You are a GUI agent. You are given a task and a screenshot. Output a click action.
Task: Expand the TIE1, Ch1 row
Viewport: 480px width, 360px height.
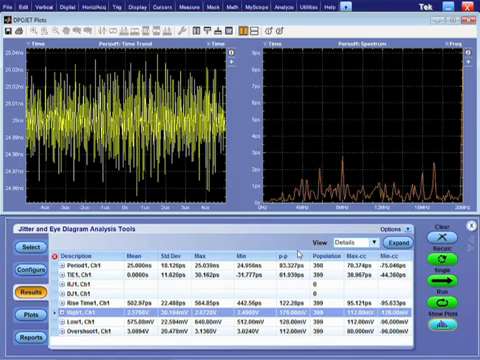(x=62, y=275)
